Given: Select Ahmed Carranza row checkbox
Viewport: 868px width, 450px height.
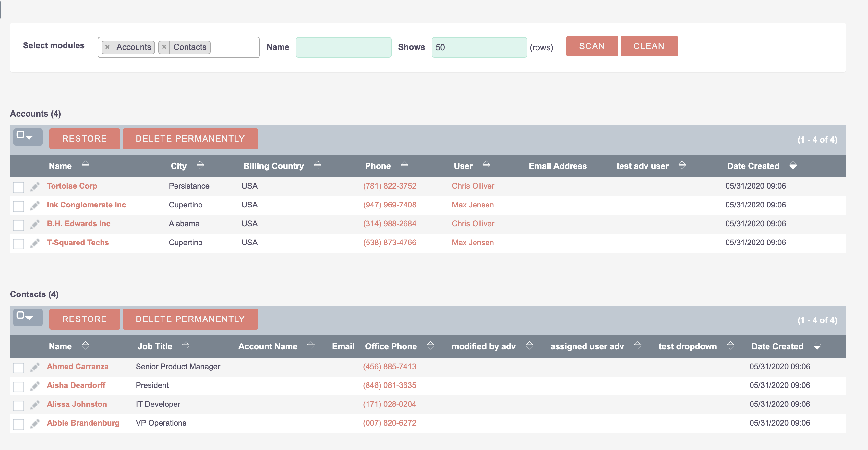Looking at the screenshot, I should click(x=18, y=368).
